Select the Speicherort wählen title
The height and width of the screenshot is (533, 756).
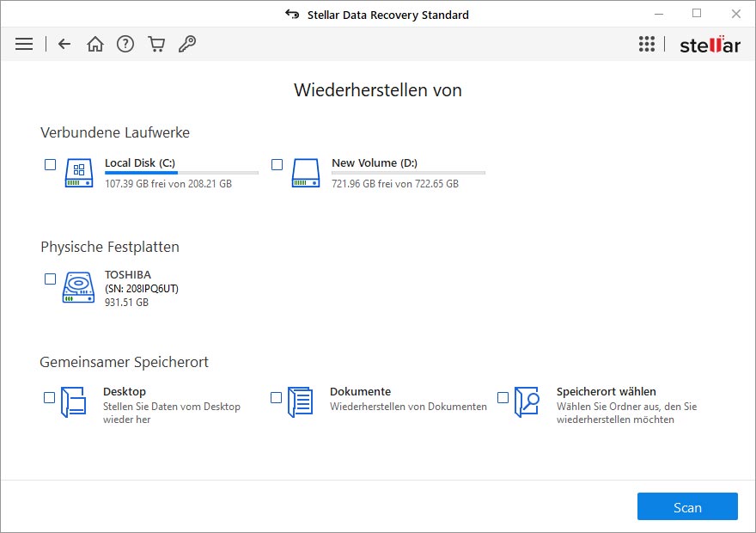(606, 392)
